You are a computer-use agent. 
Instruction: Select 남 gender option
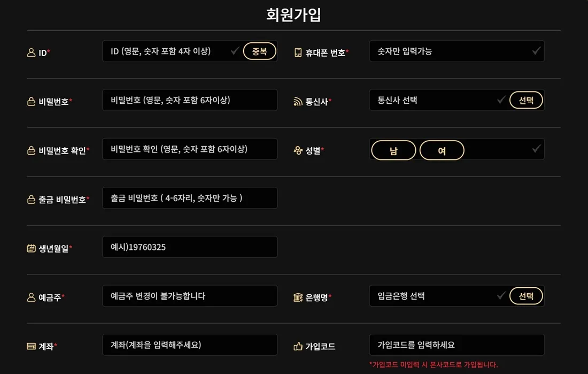[x=393, y=150]
